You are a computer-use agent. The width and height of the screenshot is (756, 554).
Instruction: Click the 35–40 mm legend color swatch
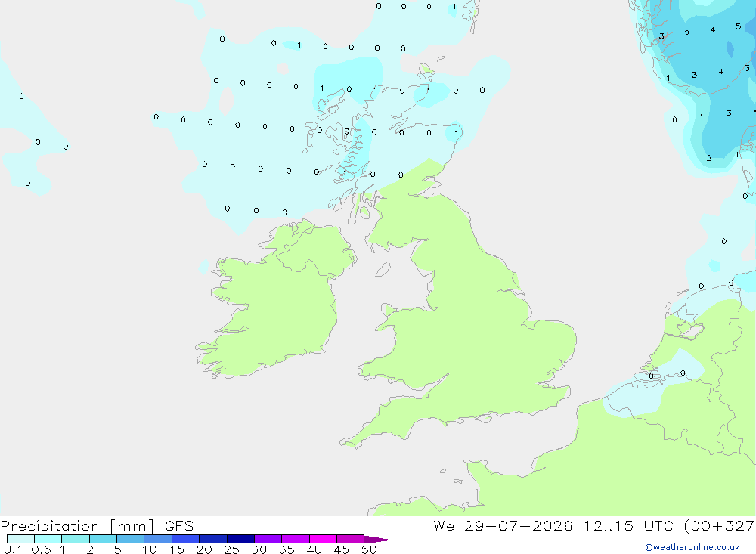point(296,539)
